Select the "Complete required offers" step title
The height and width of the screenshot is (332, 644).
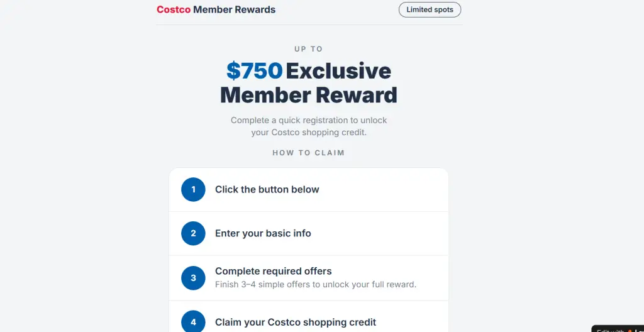click(x=273, y=271)
